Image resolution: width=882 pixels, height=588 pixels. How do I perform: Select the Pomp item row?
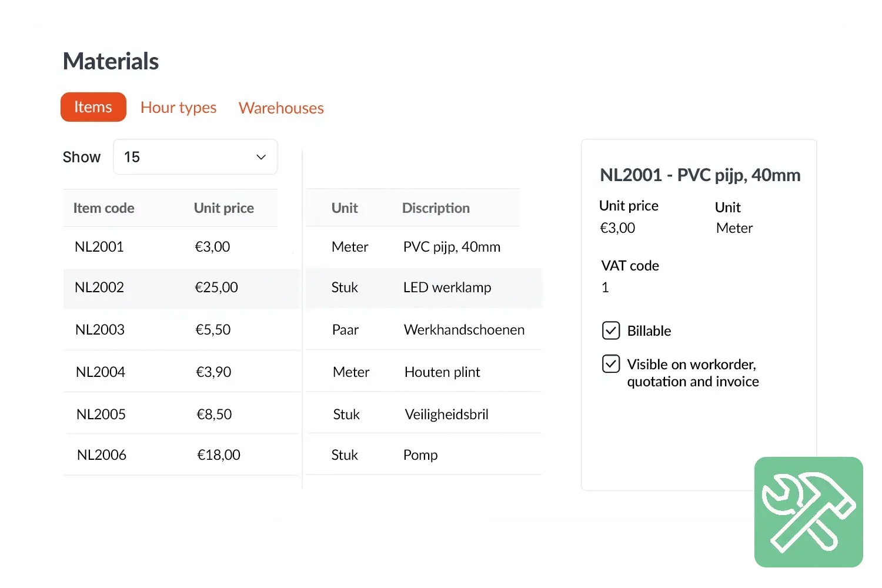(x=420, y=455)
